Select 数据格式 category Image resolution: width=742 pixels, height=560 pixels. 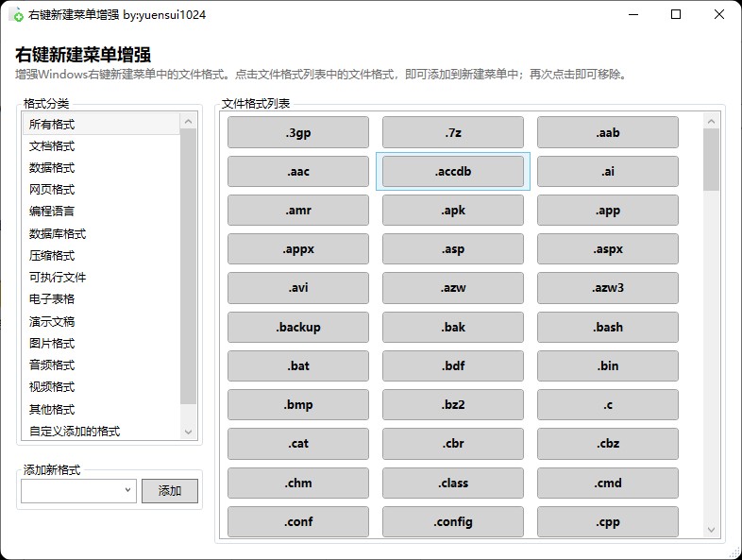click(x=101, y=168)
